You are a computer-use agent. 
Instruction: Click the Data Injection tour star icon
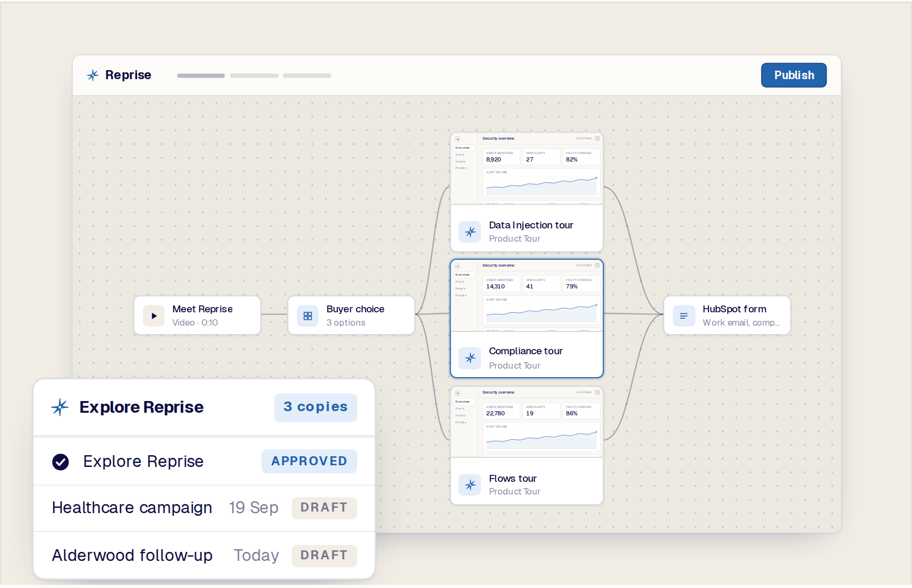point(470,232)
